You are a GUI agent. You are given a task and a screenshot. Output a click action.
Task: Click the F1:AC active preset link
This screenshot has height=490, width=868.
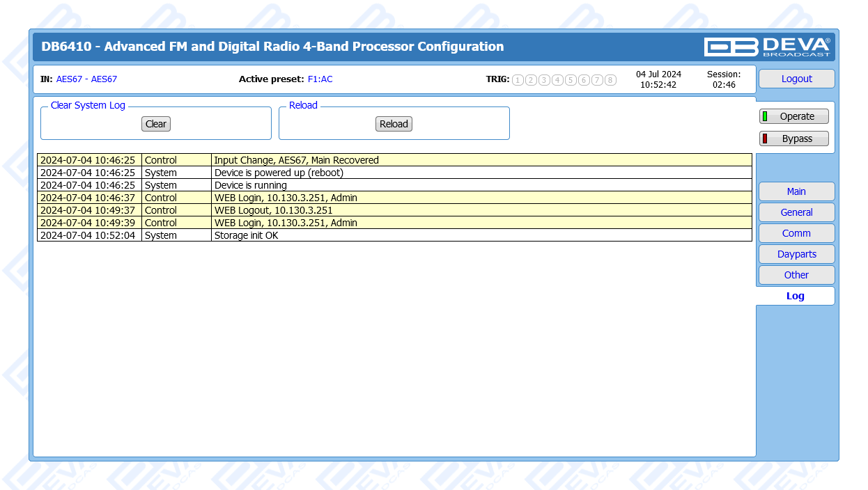coord(320,79)
